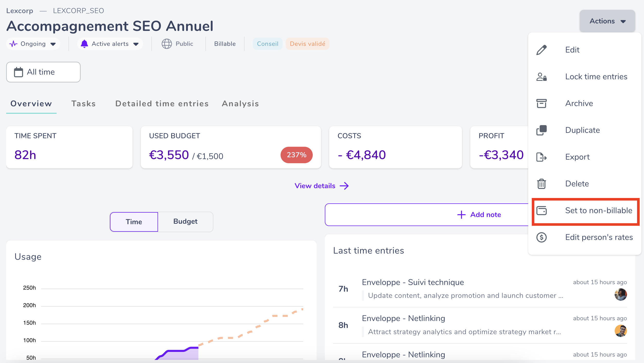
Task: Choose Edit person's rates option
Action: click(585, 237)
